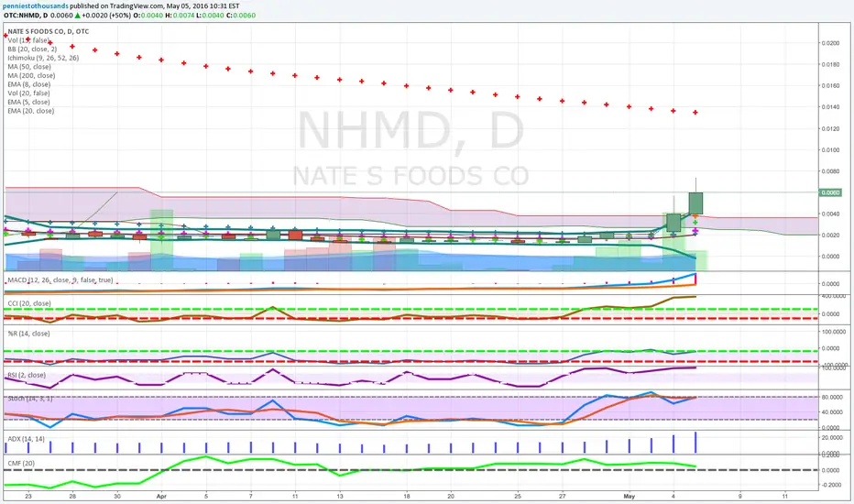Click the 0.0100 price axis label
The height and width of the screenshot is (504, 854).
(x=830, y=150)
